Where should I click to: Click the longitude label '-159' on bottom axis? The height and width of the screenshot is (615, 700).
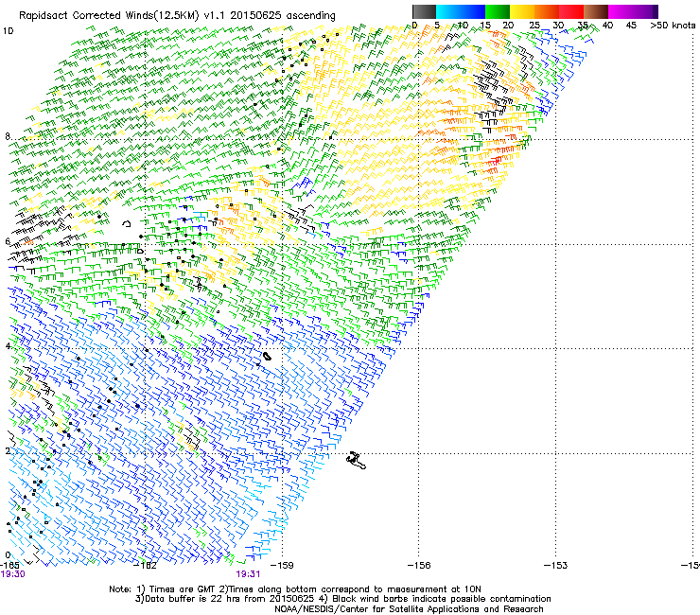point(282,565)
